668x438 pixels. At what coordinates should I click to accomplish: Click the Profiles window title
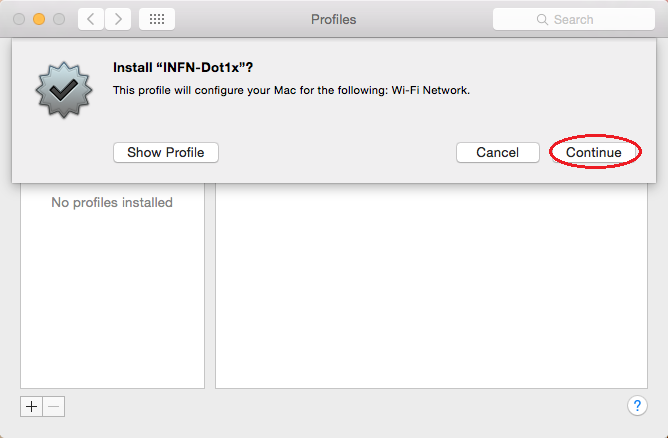tap(334, 20)
